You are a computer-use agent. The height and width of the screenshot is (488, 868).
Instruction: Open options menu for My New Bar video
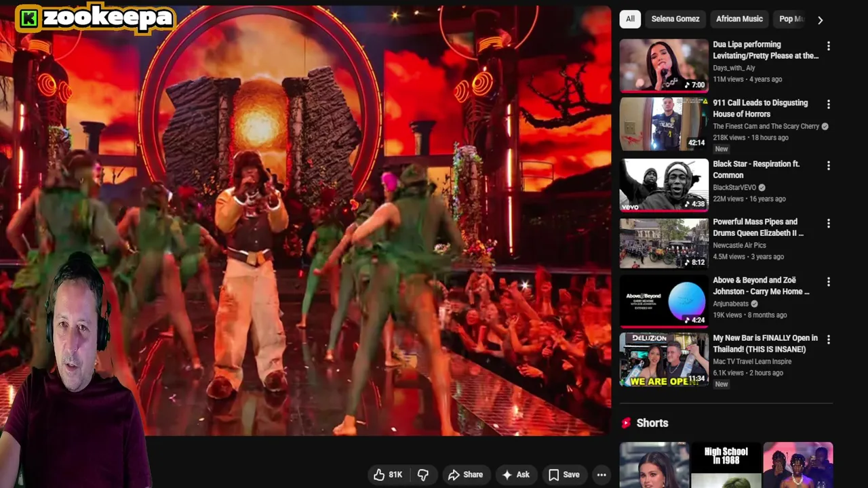coord(828,340)
